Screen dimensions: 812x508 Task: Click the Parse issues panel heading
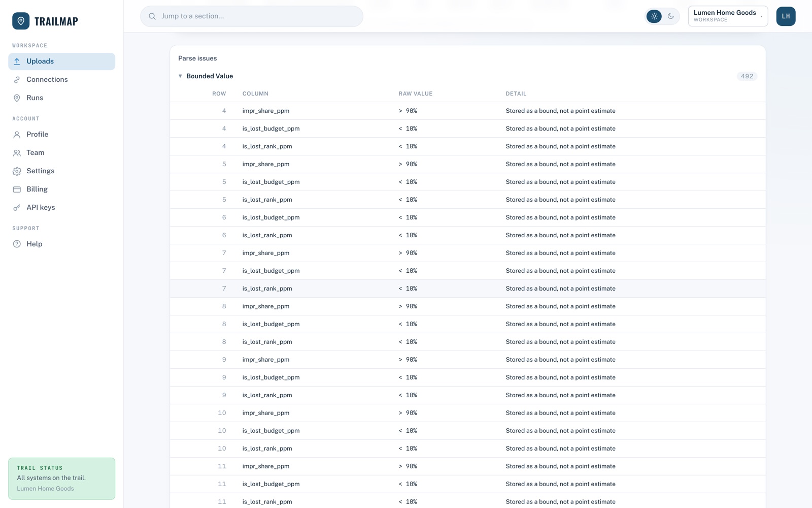tap(197, 58)
